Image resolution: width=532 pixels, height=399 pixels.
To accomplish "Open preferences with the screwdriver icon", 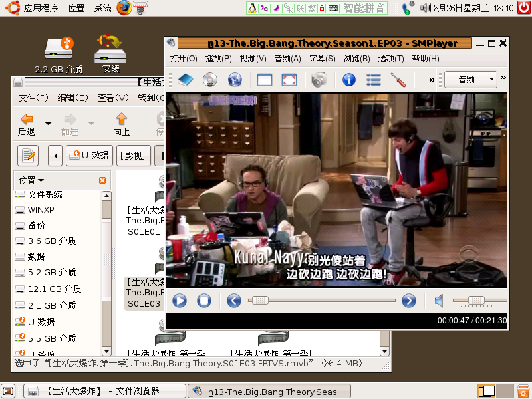I will click(x=398, y=80).
